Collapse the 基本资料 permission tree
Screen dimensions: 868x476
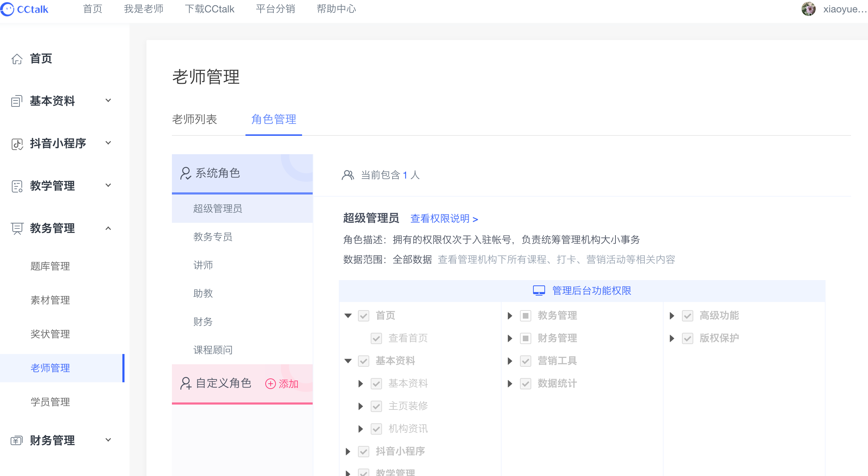point(348,361)
